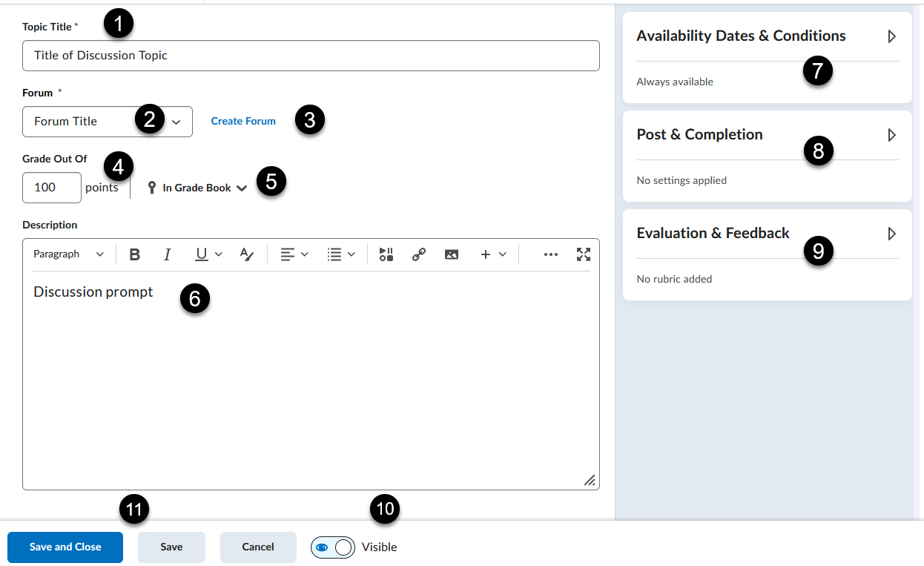
Task: Click the insert image icon
Action: point(452,254)
